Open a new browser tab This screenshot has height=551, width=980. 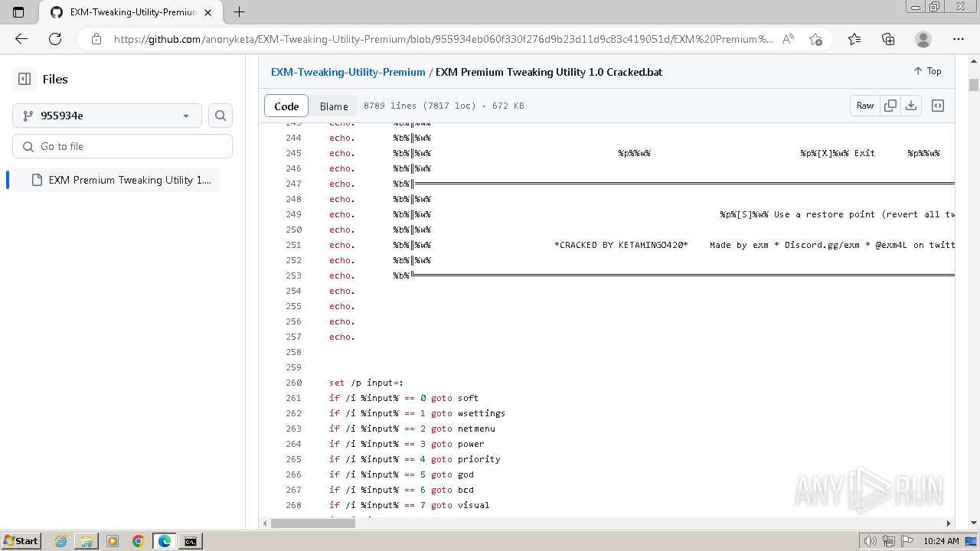239,12
